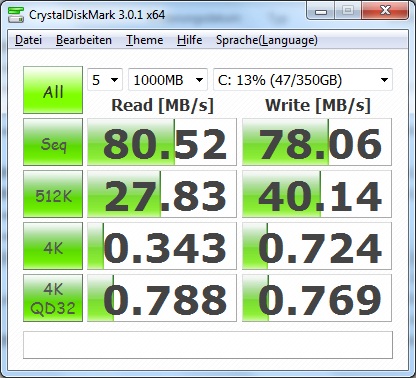Open the test size dropdown showing 1000MB
This screenshot has width=416, height=378.
(x=168, y=80)
